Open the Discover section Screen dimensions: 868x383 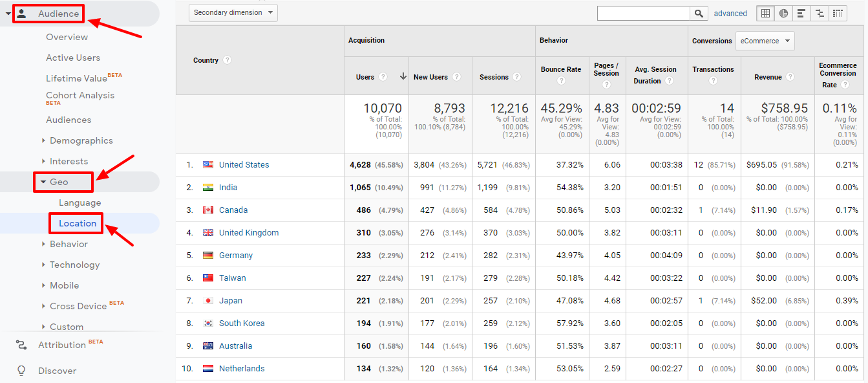click(57, 371)
